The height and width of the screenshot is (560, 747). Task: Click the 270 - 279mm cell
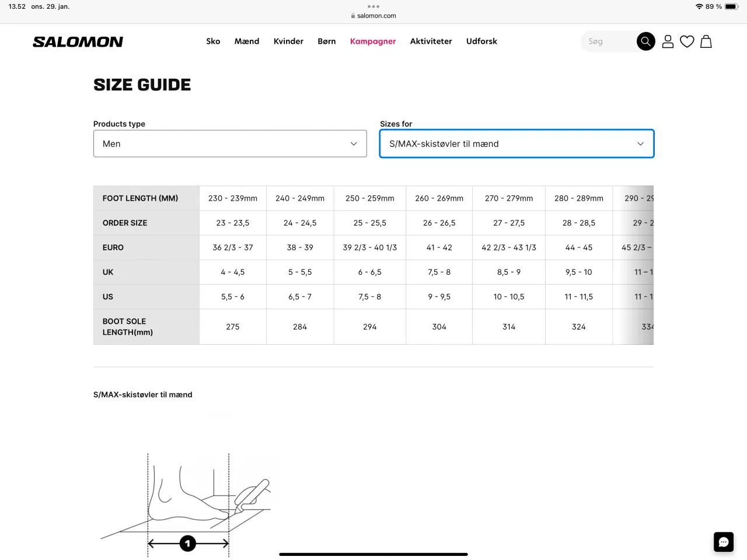tap(509, 198)
